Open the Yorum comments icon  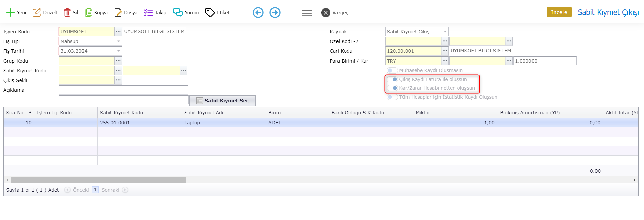coord(178,13)
